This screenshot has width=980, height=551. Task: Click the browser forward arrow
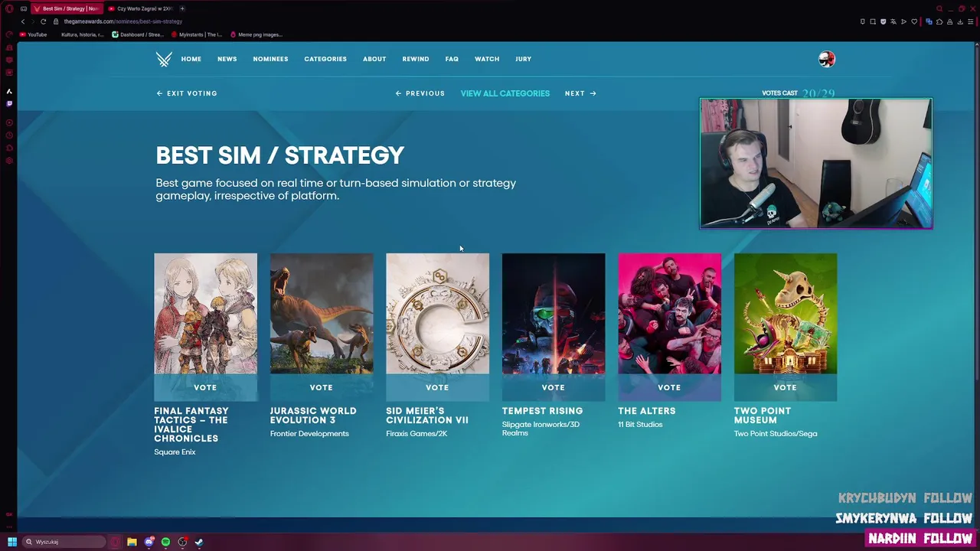coord(33,21)
